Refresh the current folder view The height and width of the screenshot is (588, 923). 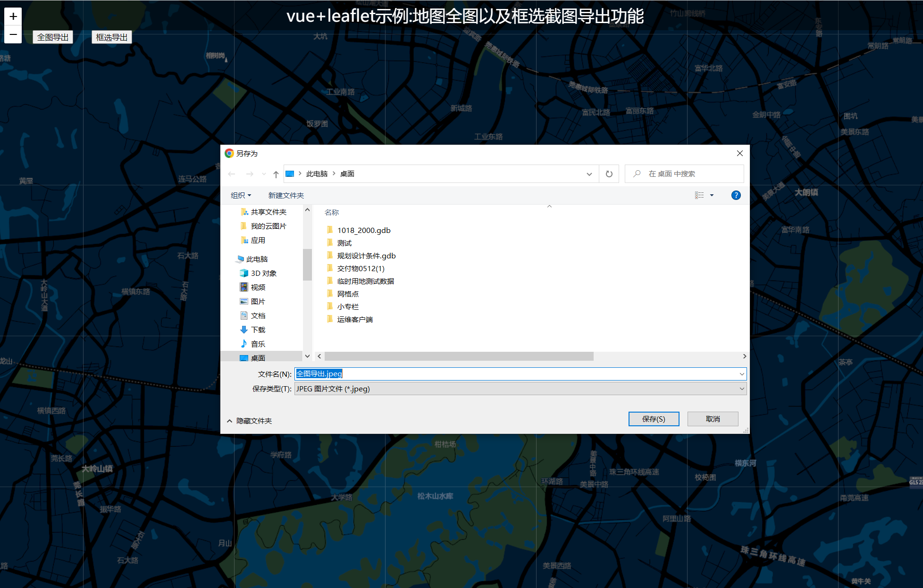pyautogui.click(x=609, y=174)
